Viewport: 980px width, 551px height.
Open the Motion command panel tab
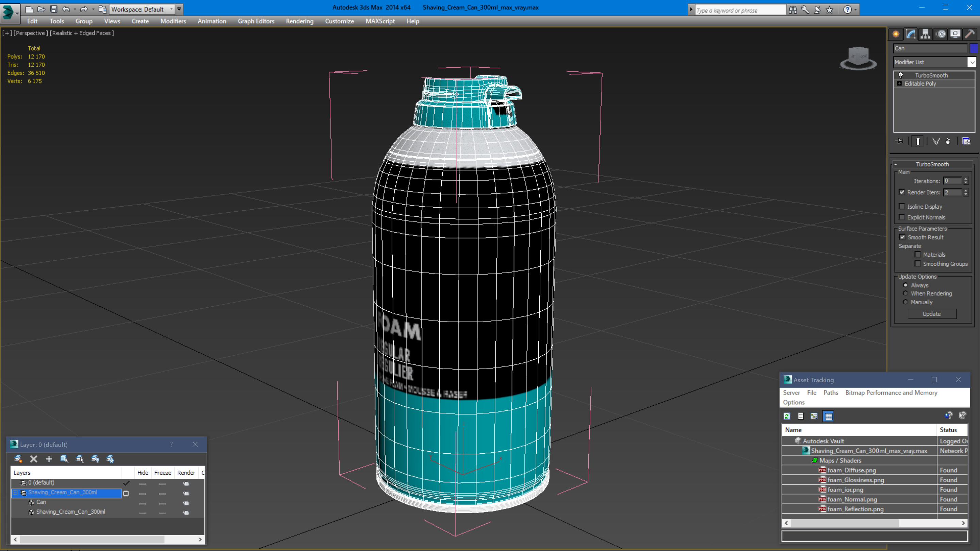941,34
